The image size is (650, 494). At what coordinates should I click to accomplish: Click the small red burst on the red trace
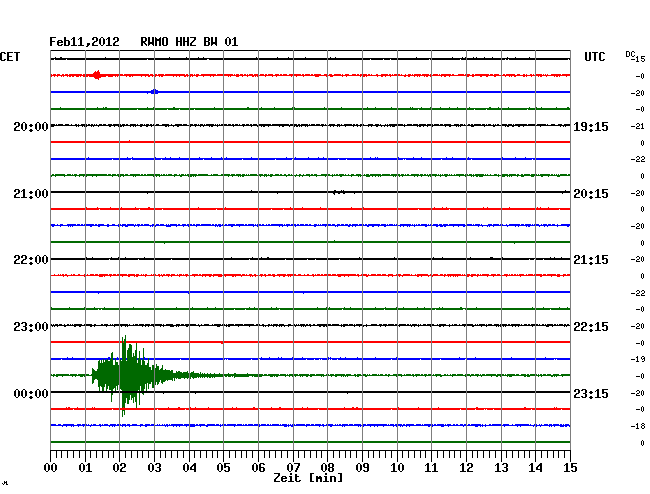97,75
